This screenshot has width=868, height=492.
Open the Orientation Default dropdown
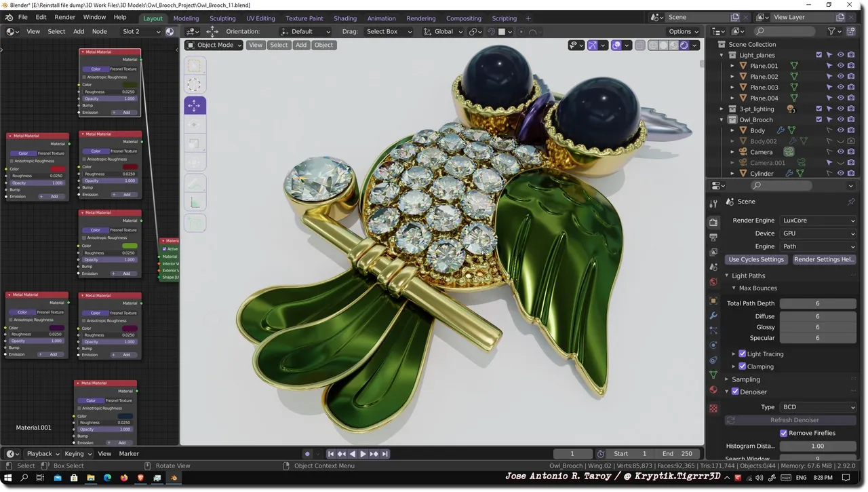click(x=305, y=31)
